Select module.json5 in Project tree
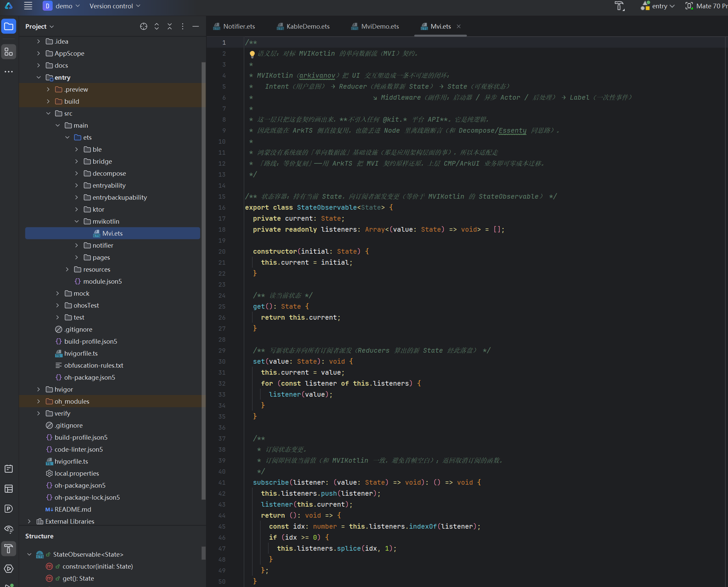 (102, 281)
